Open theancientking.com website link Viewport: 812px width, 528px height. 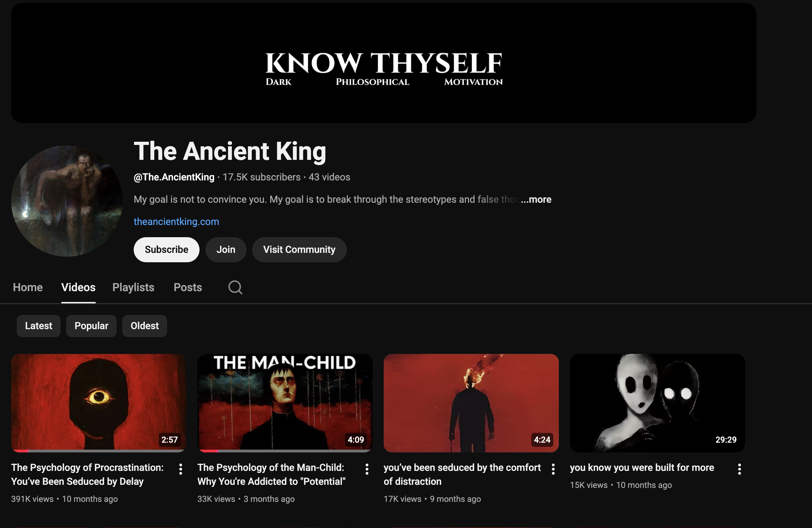click(x=177, y=222)
